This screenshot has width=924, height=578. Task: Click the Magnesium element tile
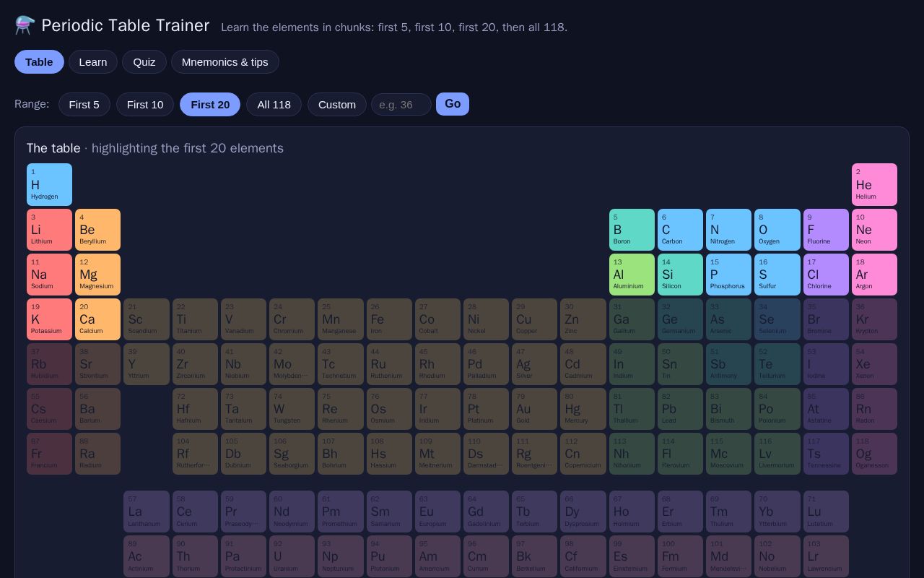(97, 275)
